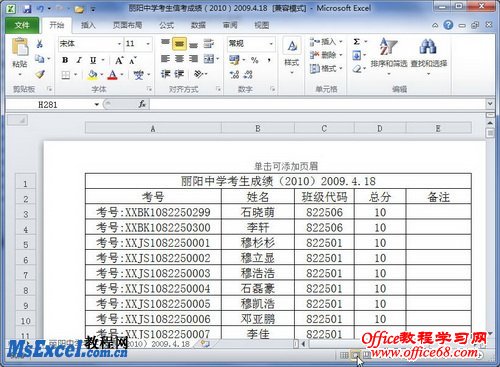Align text to the right

pyautogui.click(x=193, y=59)
